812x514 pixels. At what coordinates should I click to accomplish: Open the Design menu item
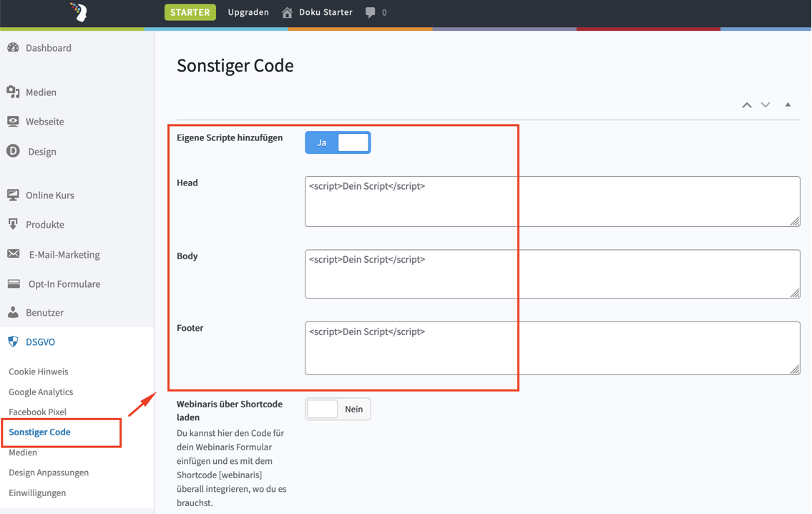(x=42, y=152)
